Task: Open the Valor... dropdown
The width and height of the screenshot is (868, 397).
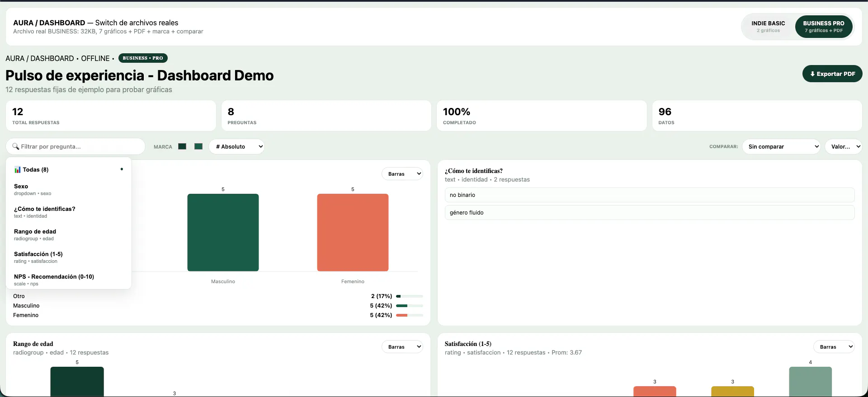Action: [843, 146]
